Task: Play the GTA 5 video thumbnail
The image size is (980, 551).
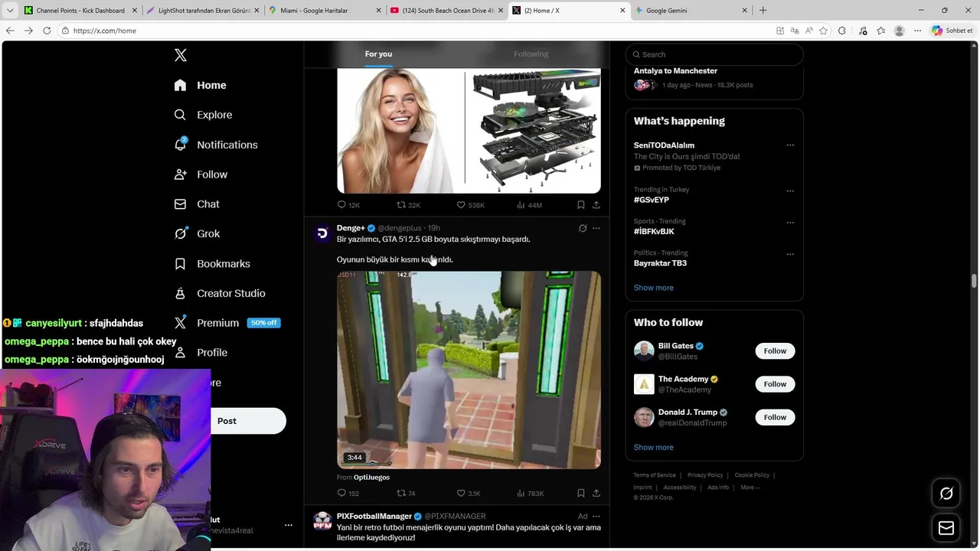Action: [x=469, y=370]
